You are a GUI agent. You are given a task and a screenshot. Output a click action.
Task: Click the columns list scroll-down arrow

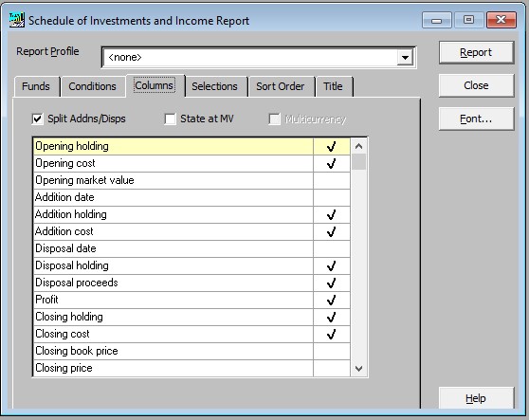[358, 369]
